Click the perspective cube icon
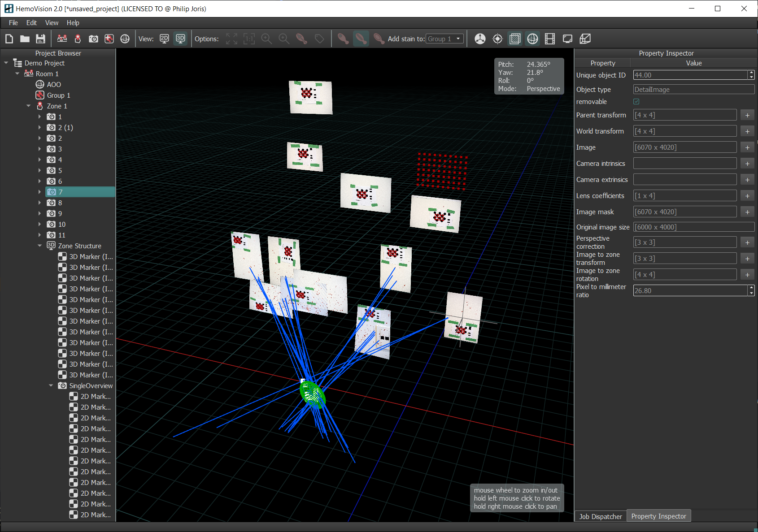This screenshot has height=532, width=758. point(585,39)
